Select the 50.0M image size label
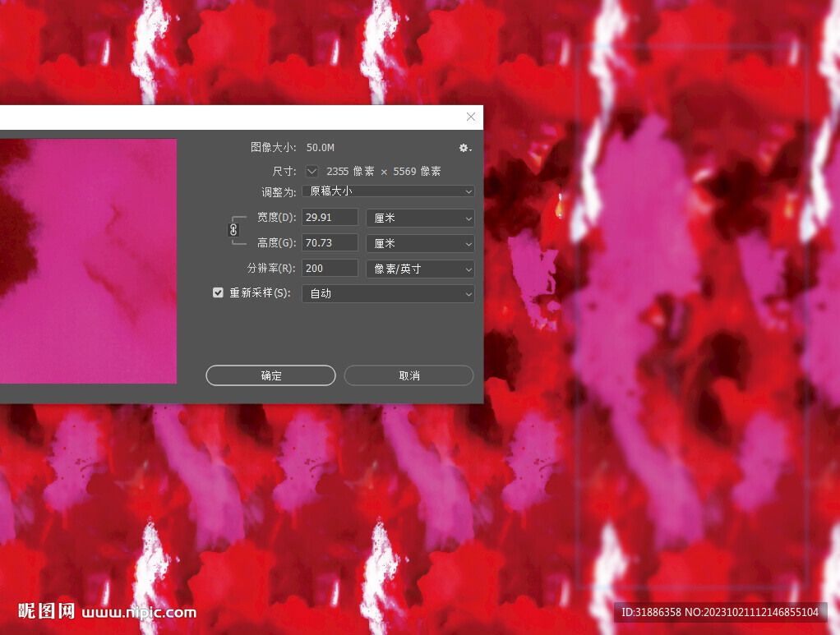 tap(321, 147)
